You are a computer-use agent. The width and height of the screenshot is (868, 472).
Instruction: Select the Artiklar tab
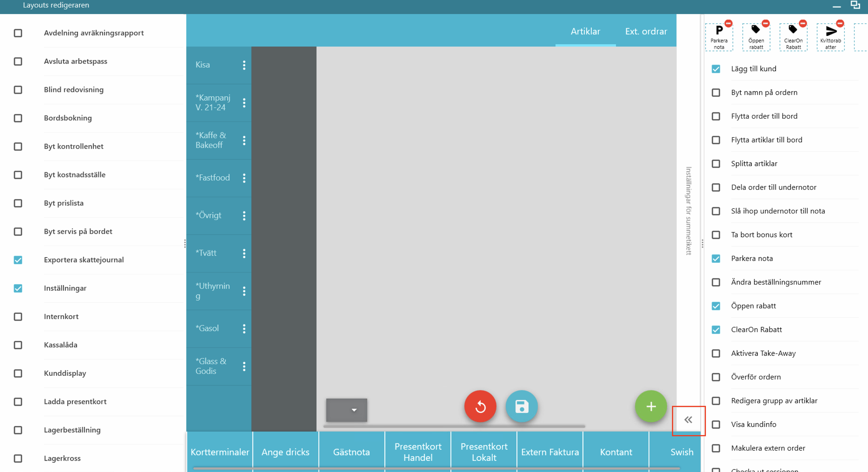coord(585,31)
